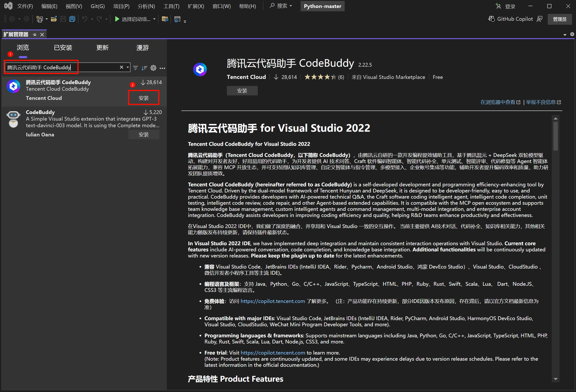Open the Find in Files icon
576x392 pixels.
[x=165, y=19]
